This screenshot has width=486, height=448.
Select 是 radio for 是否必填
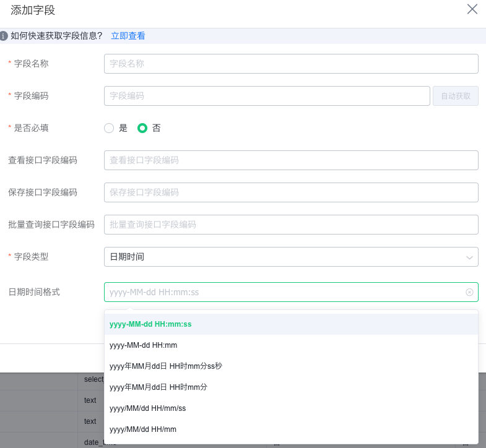click(109, 128)
